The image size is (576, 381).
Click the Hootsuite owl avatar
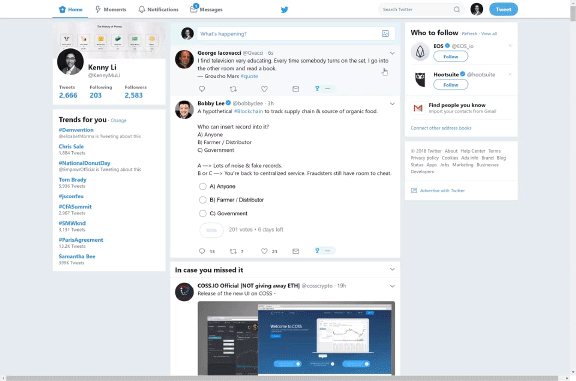[420, 79]
